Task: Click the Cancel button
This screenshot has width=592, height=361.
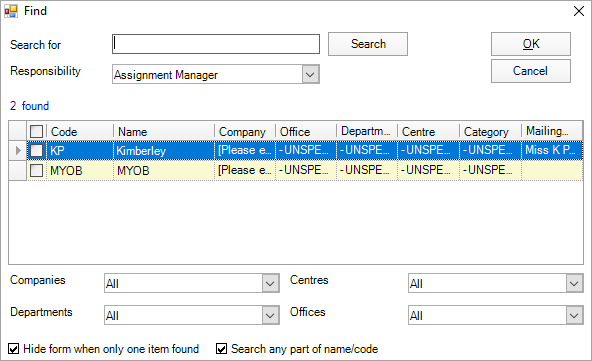Action: click(x=531, y=71)
